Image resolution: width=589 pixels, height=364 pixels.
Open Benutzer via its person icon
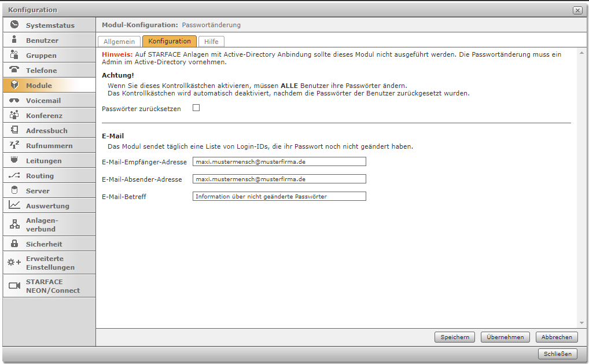pos(14,40)
